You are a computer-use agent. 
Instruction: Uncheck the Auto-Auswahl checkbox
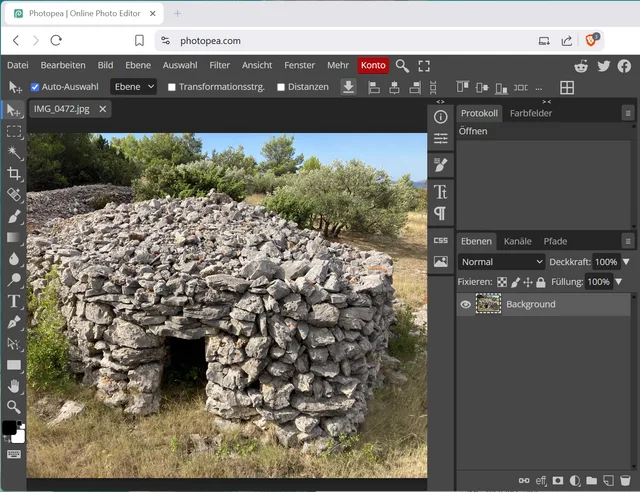[x=36, y=87]
